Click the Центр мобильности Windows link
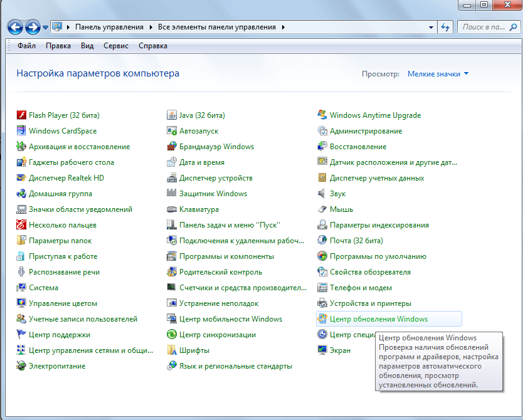 (231, 319)
